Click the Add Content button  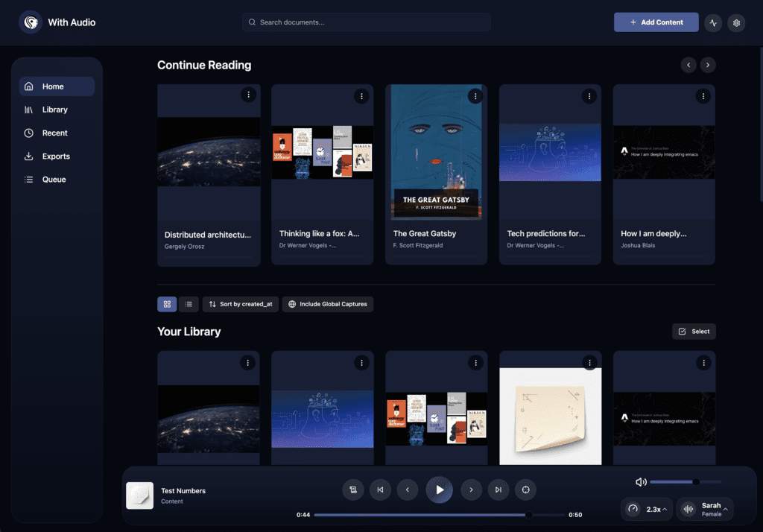pyautogui.click(x=656, y=22)
